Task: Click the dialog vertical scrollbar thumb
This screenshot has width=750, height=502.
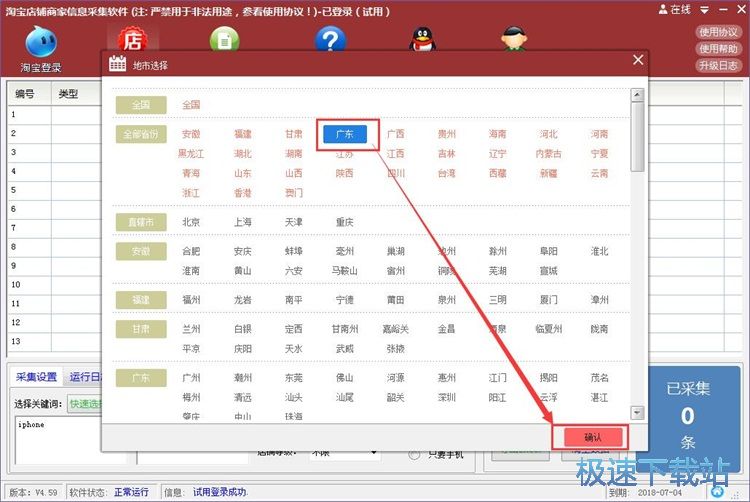Action: tap(637, 136)
